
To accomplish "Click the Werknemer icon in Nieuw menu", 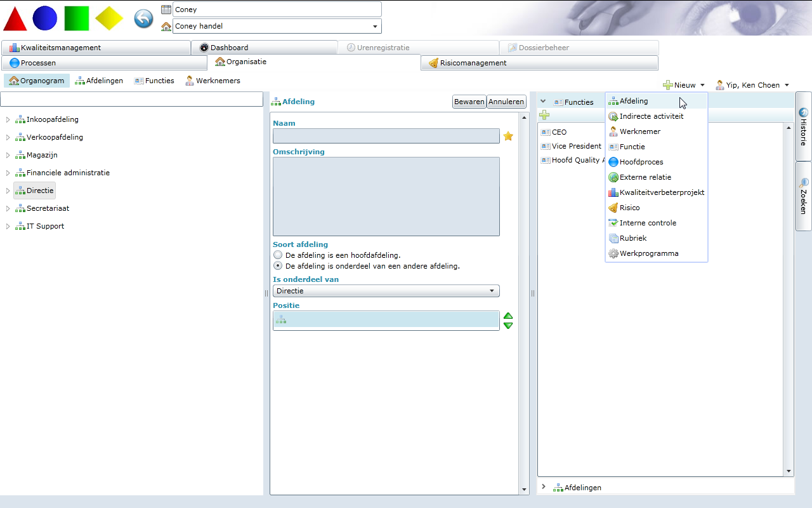I will click(x=613, y=131).
